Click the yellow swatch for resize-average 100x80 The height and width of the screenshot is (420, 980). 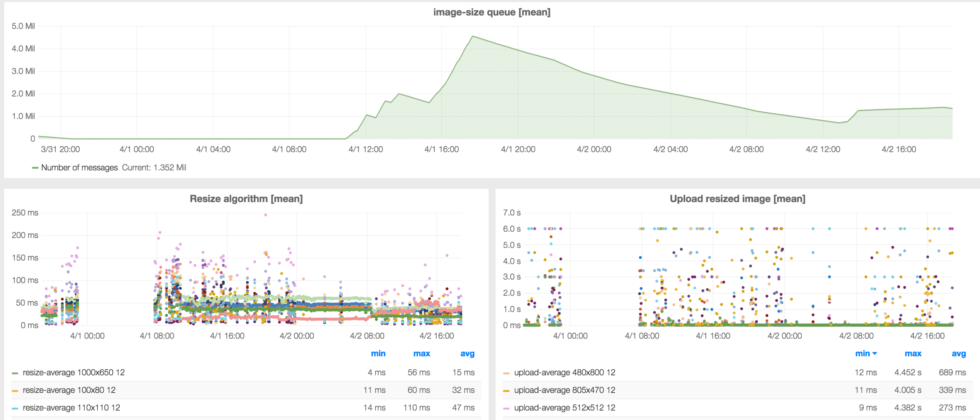pos(15,391)
